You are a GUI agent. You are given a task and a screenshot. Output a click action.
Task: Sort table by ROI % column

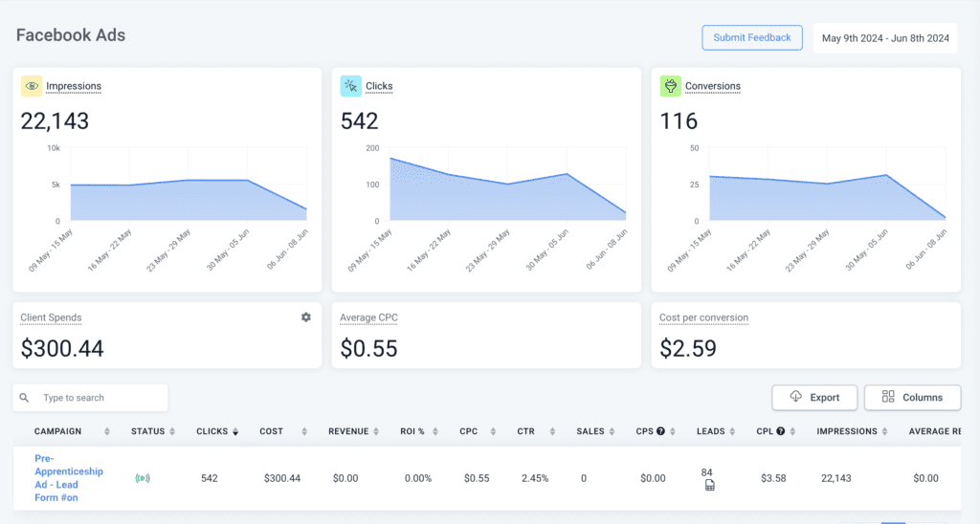tap(435, 431)
